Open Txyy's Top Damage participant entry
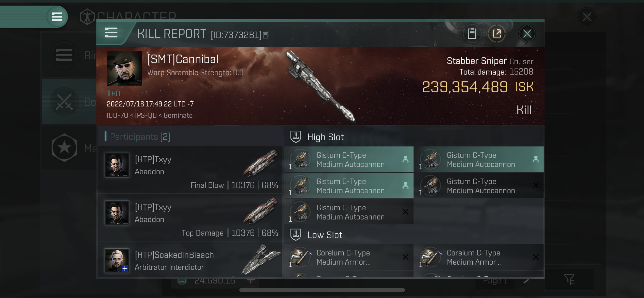 tap(190, 217)
